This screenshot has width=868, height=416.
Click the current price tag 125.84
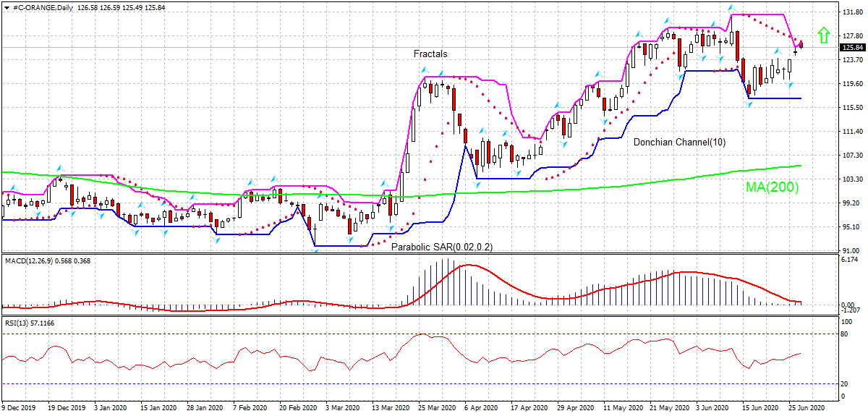pyautogui.click(x=850, y=48)
